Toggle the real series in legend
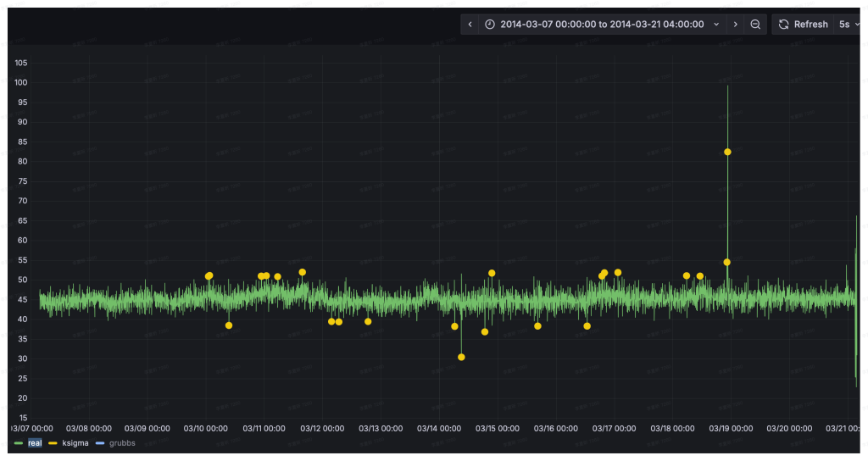Image resolution: width=868 pixels, height=461 pixels. pos(35,442)
